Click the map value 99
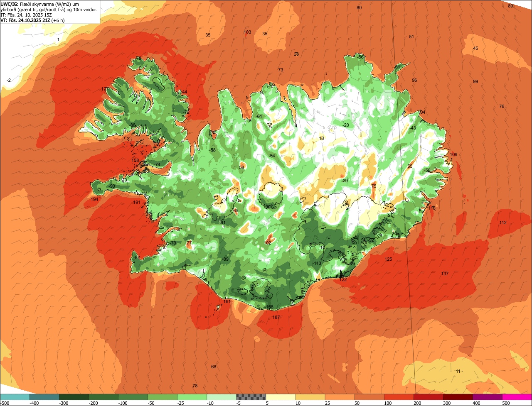The width and height of the screenshot is (532, 406). 475,82
